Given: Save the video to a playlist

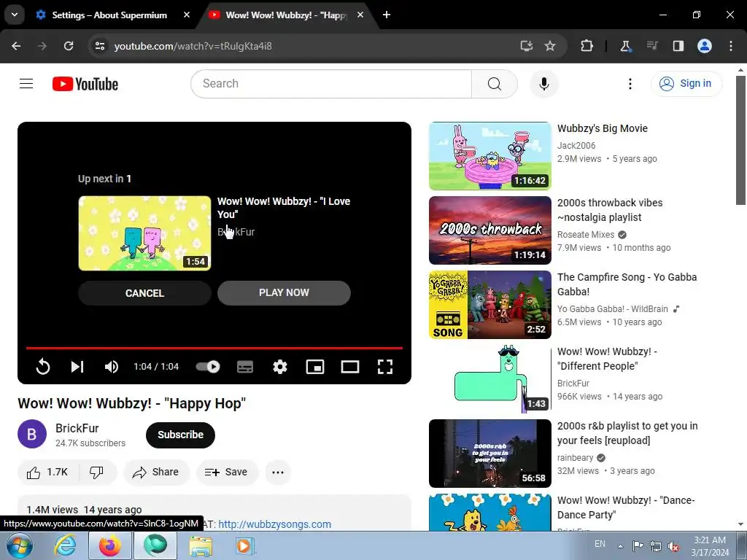Looking at the screenshot, I should pyautogui.click(x=226, y=472).
